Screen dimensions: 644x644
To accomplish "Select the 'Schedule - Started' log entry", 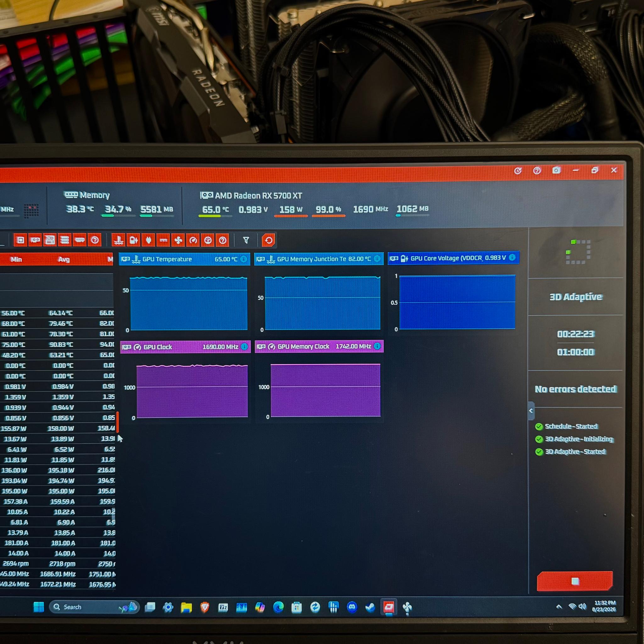I will 566,426.
